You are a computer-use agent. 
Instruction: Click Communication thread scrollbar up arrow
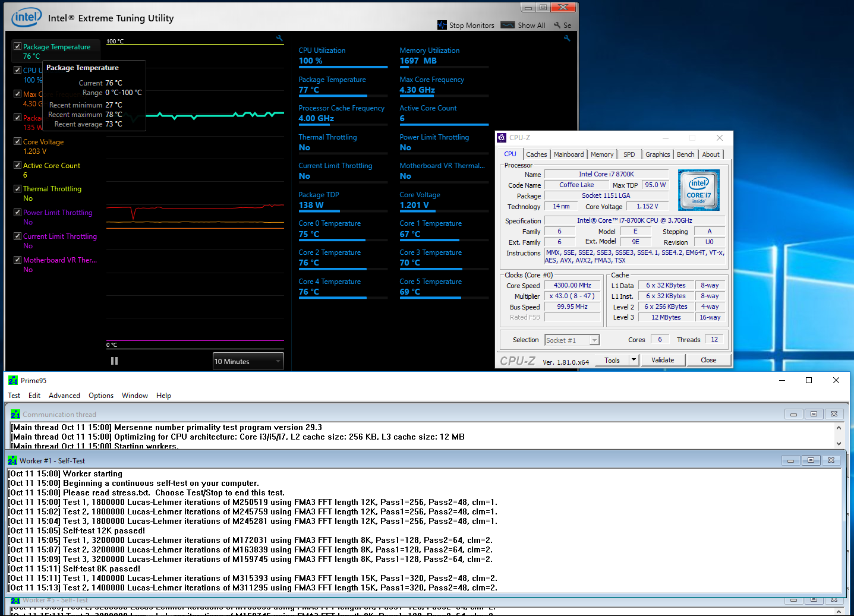point(839,428)
